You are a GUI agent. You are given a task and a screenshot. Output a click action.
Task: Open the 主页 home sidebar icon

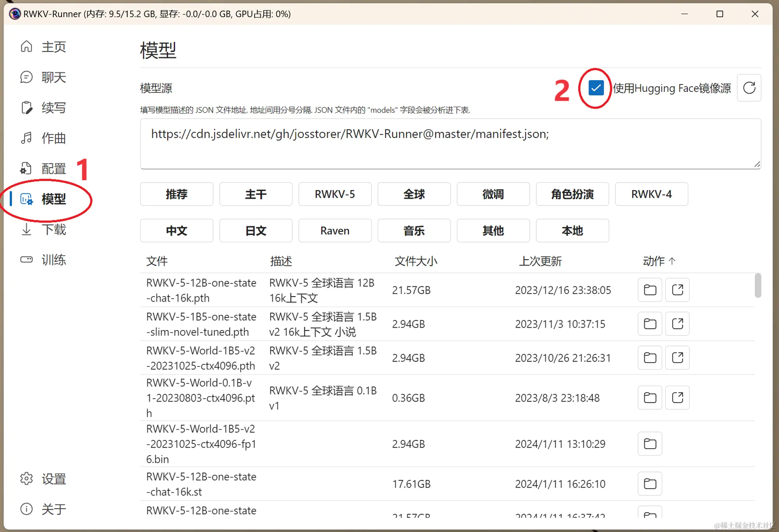point(26,47)
